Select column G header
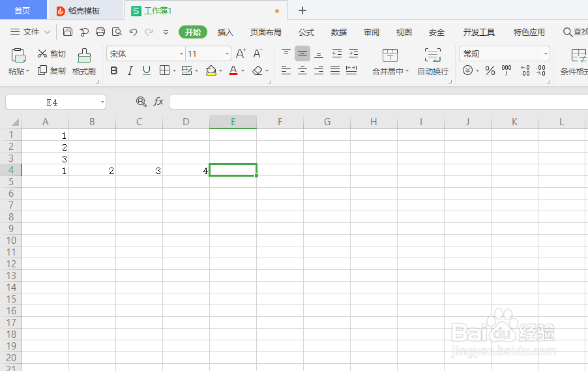Image resolution: width=588 pixels, height=371 pixels. click(327, 121)
